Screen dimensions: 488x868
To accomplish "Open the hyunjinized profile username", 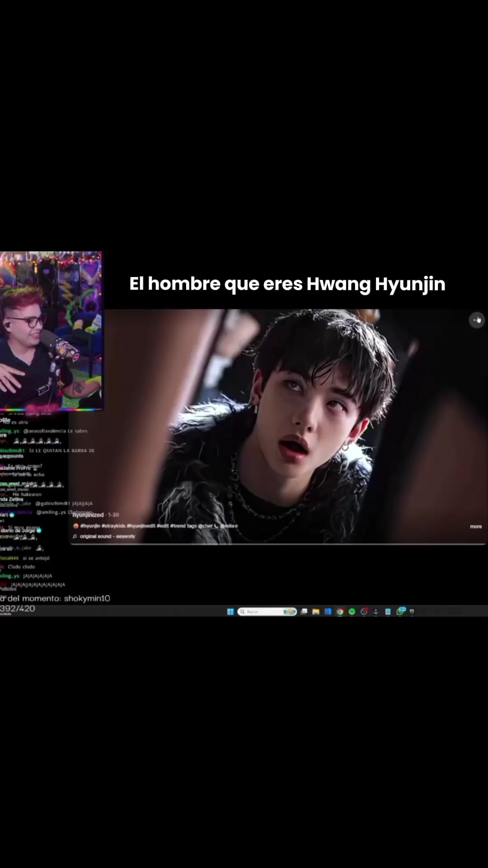I will pos(88,515).
